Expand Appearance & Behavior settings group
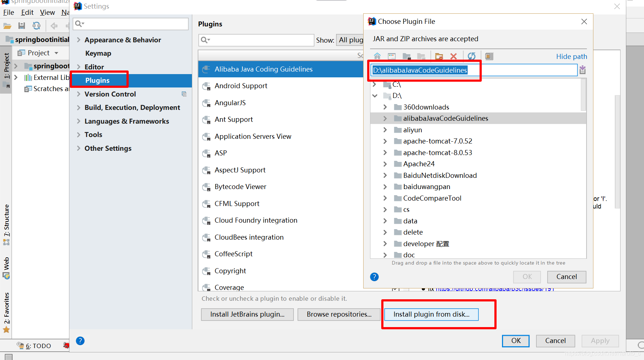Viewport: 644px width, 360px height. 78,40
